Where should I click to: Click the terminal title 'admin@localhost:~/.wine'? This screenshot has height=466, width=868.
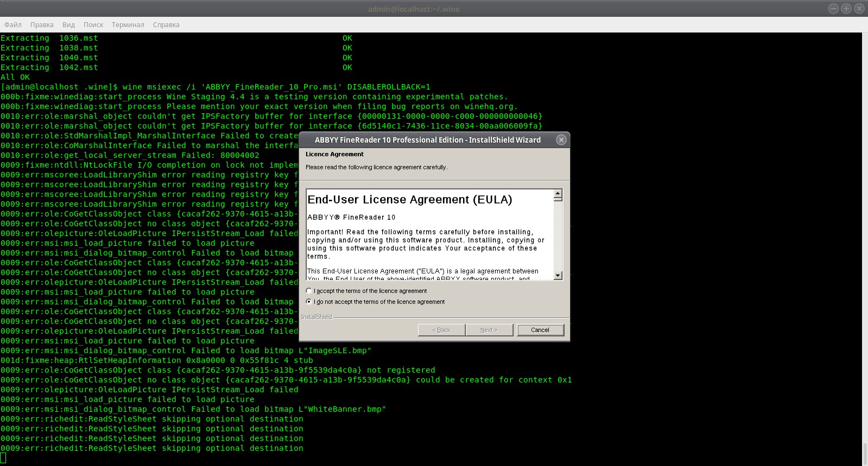pyautogui.click(x=414, y=9)
